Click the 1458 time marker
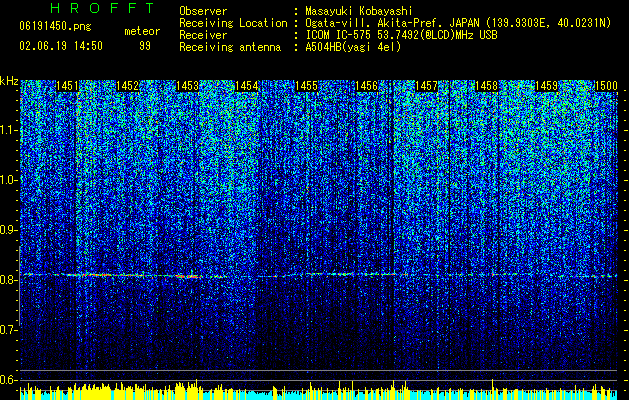629x400 pixels. pyautogui.click(x=486, y=86)
